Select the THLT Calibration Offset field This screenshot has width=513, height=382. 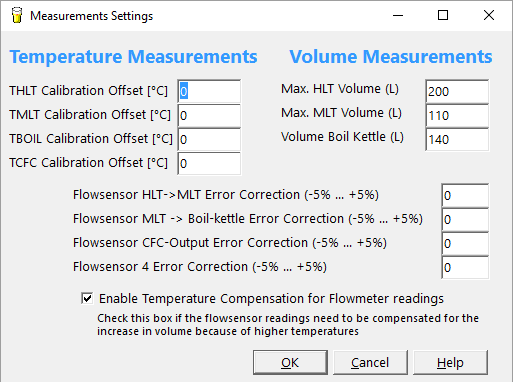tap(209, 91)
